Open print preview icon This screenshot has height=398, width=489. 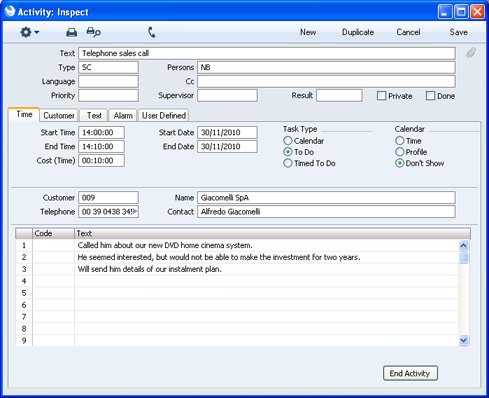(93, 32)
